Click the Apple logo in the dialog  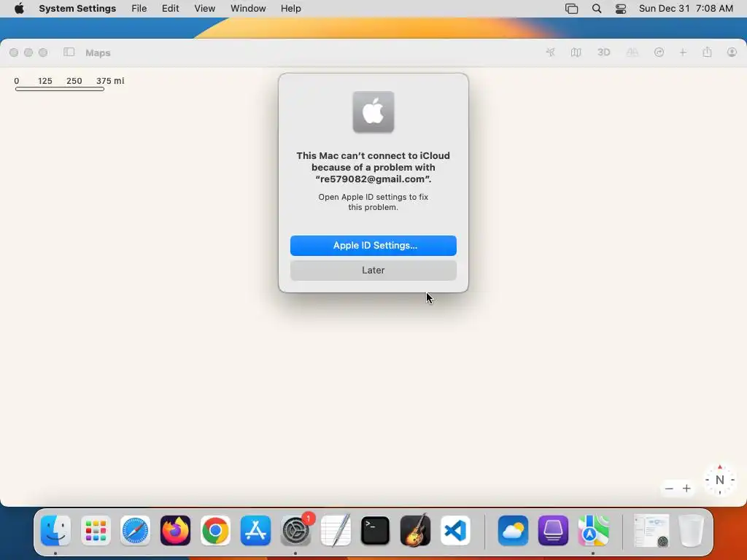click(x=373, y=112)
